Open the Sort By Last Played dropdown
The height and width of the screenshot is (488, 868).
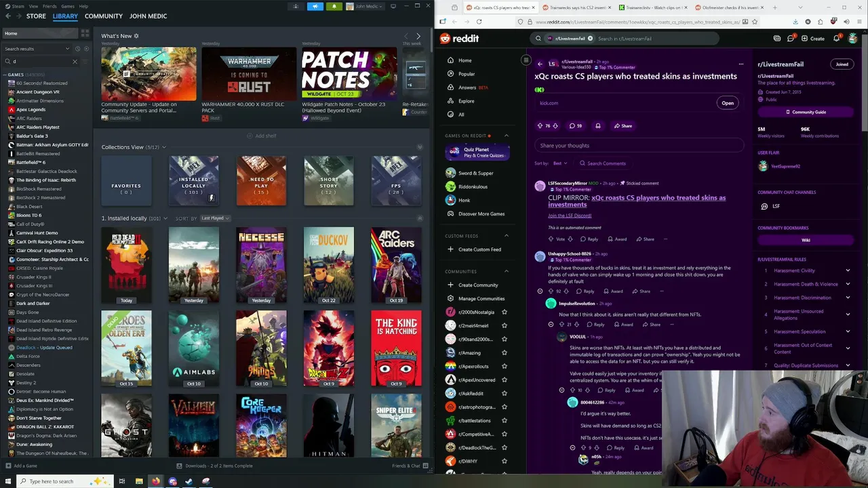tap(215, 218)
